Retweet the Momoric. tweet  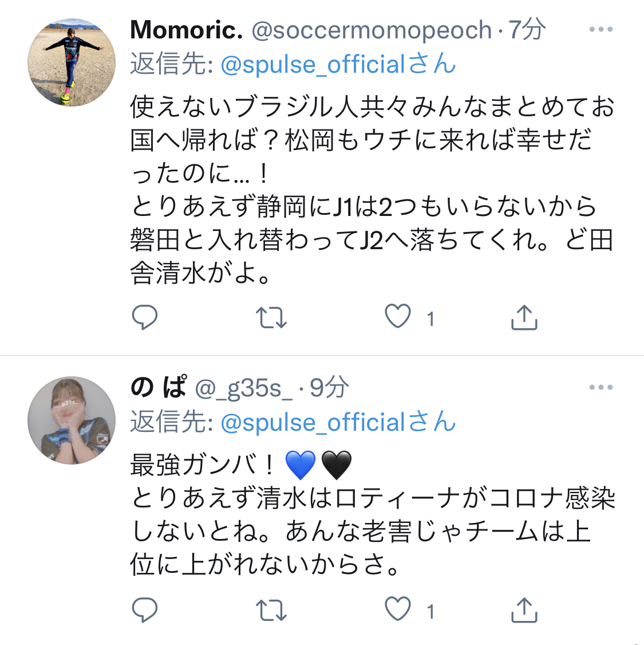click(x=271, y=317)
